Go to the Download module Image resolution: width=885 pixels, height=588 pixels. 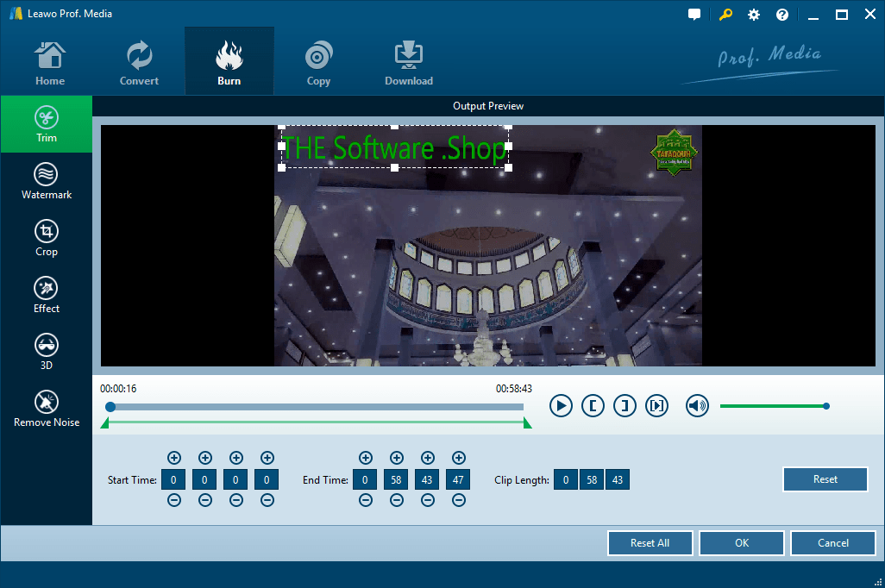click(409, 63)
